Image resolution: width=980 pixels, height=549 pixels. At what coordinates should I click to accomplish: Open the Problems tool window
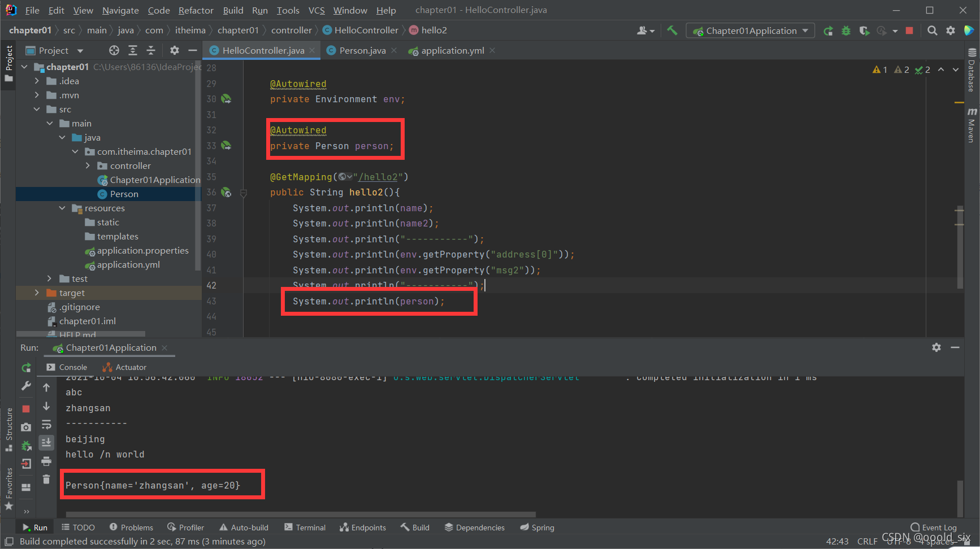coord(131,528)
